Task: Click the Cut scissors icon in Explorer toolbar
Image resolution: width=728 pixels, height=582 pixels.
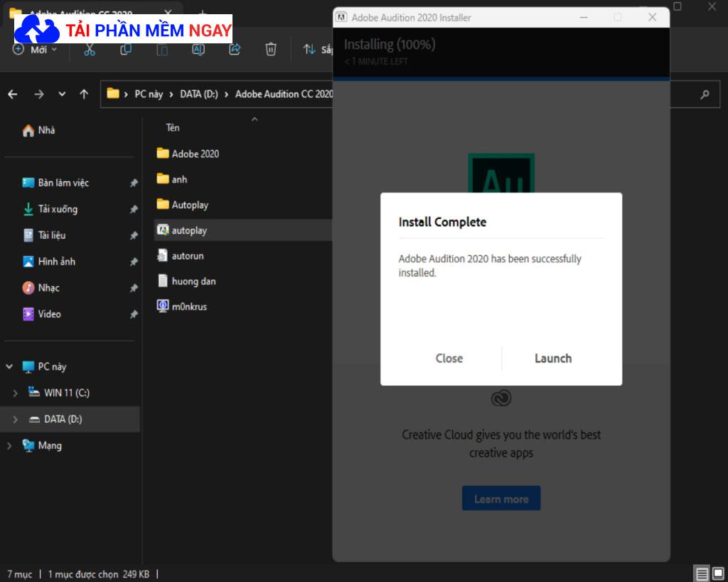Action: 90,49
